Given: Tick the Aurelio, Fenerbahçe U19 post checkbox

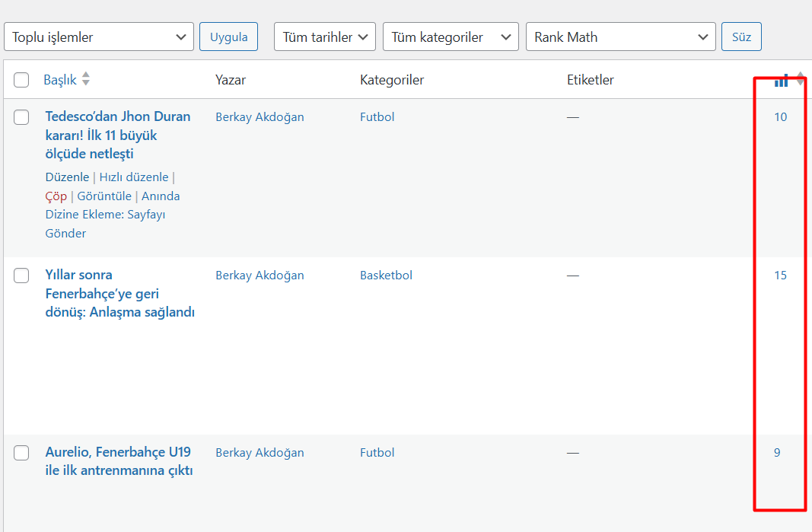Looking at the screenshot, I should tap(21, 453).
